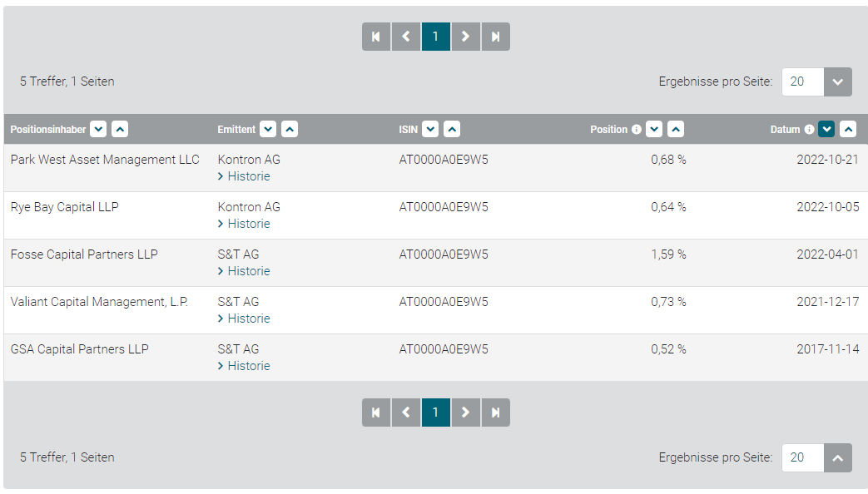The image size is (868, 494).
Task: Expand Historie for GSA Capital Partners LLP
Action: (x=244, y=366)
